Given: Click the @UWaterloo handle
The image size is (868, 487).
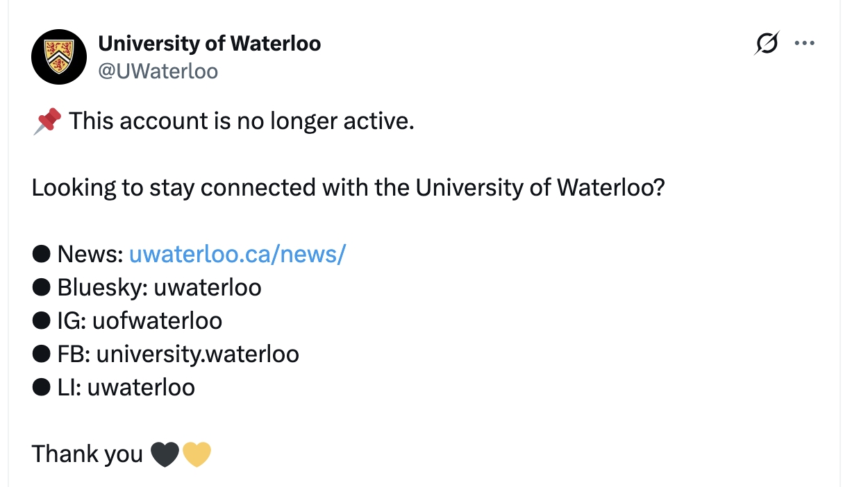Looking at the screenshot, I should (x=158, y=71).
